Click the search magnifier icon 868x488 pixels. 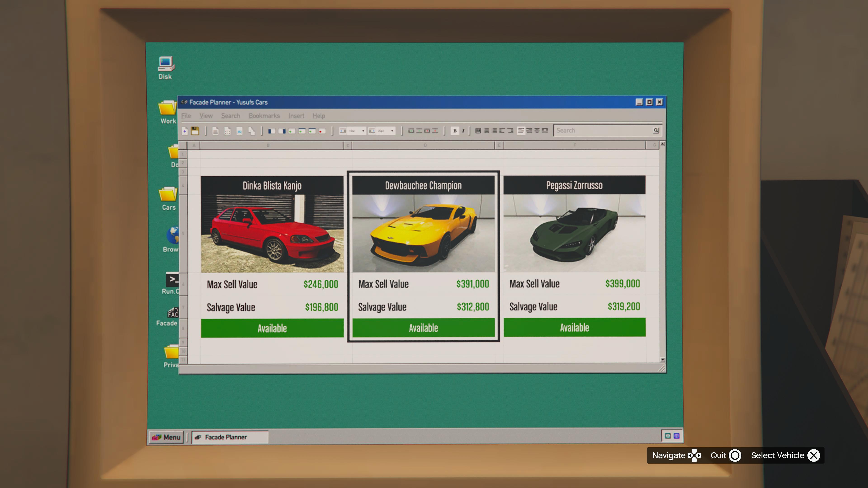click(656, 130)
